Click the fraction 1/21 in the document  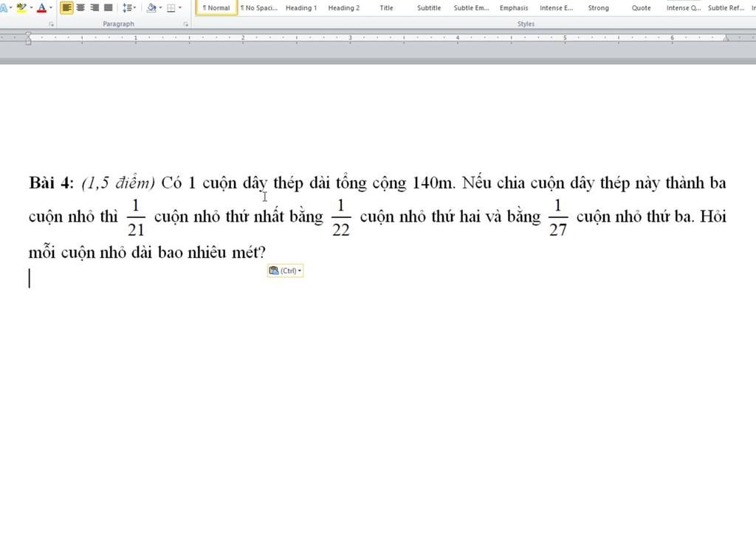tap(136, 217)
